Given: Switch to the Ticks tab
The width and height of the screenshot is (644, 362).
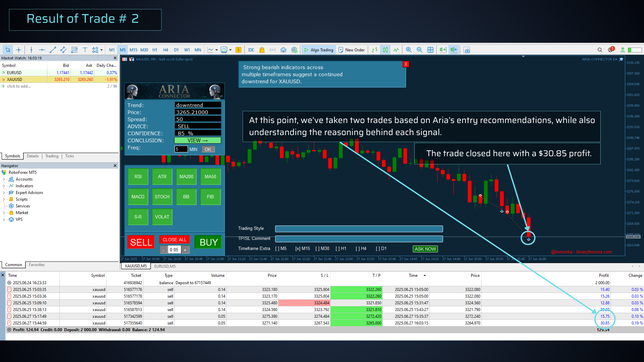Looking at the screenshot, I should [x=69, y=156].
